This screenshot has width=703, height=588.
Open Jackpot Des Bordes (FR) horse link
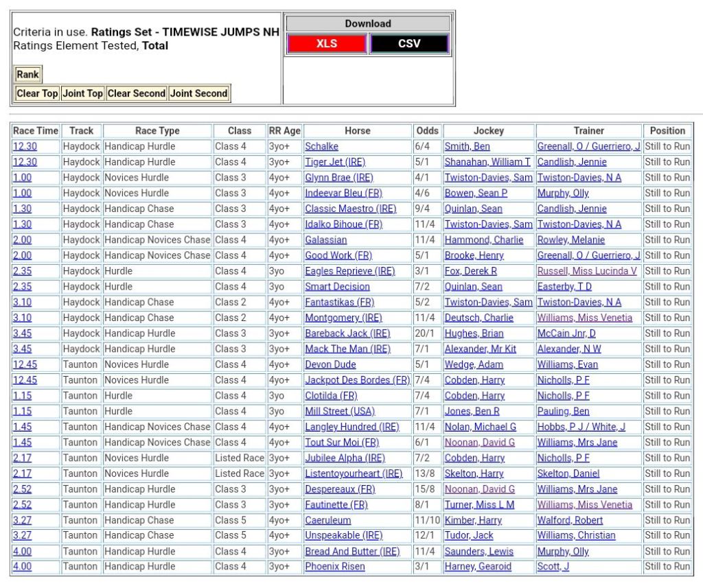[357, 380]
